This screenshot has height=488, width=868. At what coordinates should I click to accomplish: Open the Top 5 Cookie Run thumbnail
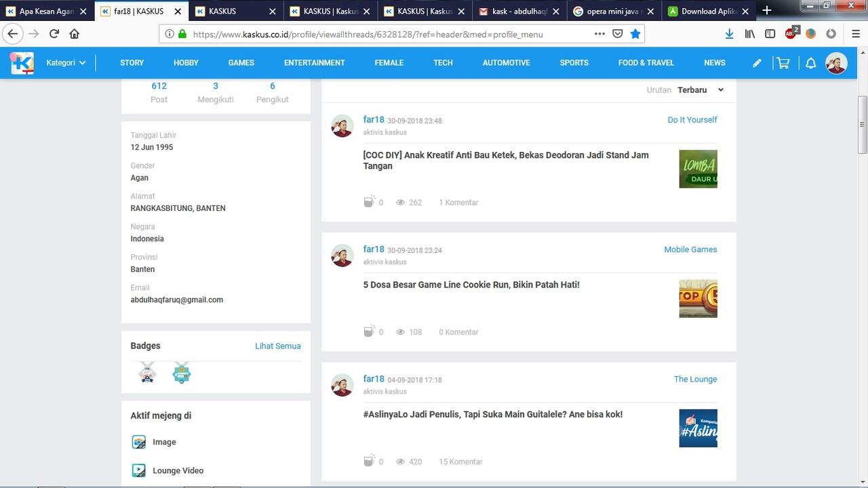tap(698, 298)
